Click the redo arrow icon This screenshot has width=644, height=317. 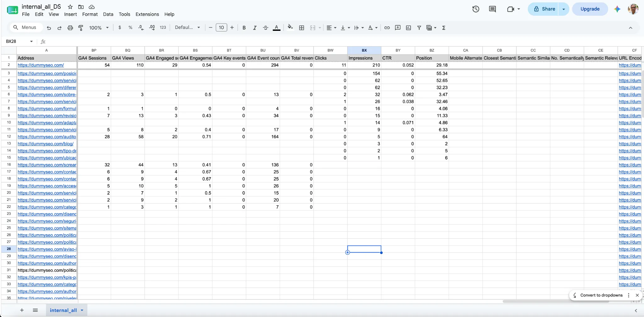59,28
